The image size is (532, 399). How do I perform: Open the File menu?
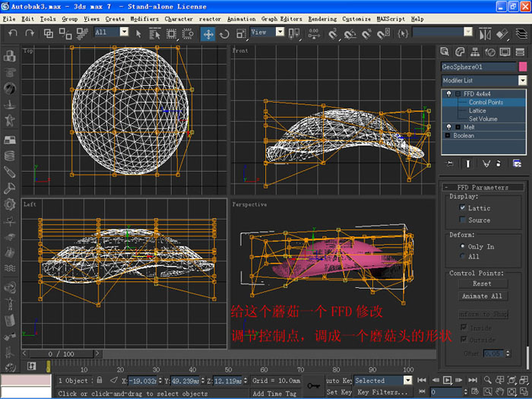(x=9, y=19)
